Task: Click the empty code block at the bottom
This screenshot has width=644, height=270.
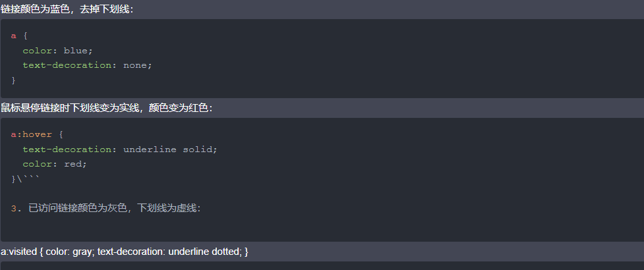Action: (x=322, y=266)
